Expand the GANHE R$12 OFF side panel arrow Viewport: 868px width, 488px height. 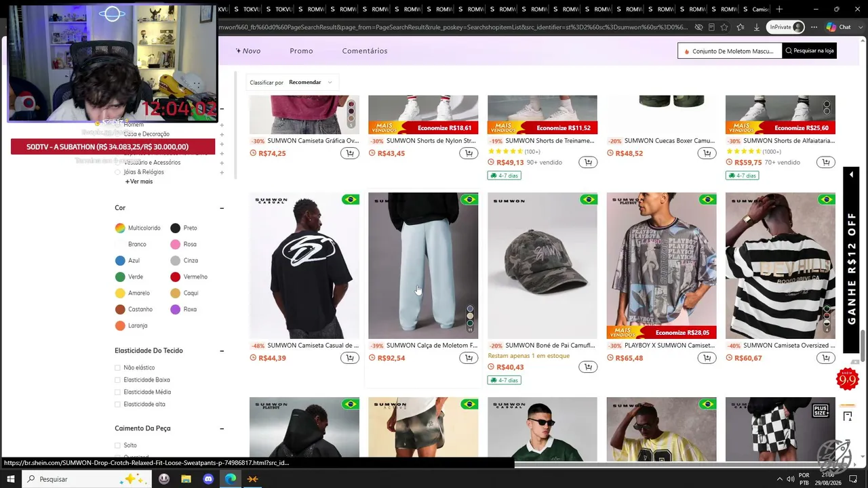pos(851,175)
